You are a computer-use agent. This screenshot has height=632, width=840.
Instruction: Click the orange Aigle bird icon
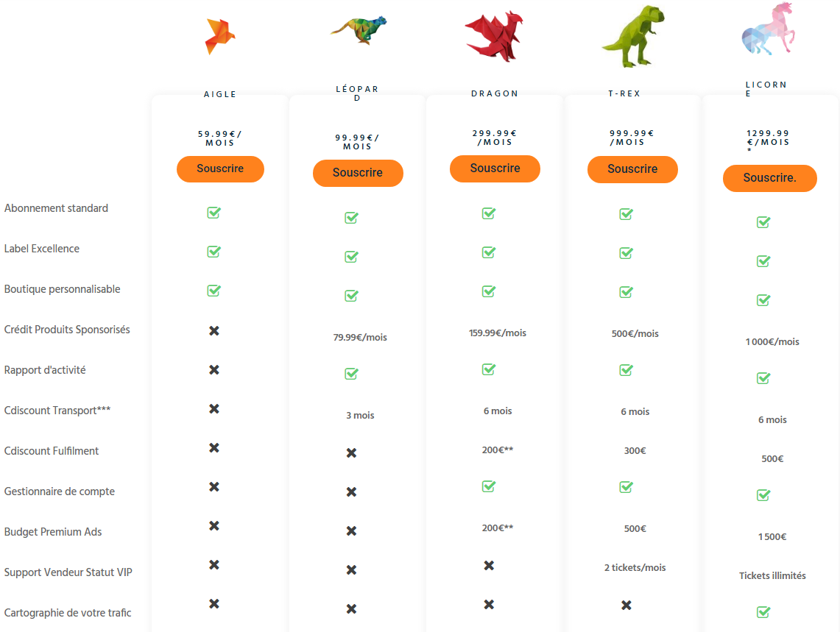pos(219,37)
